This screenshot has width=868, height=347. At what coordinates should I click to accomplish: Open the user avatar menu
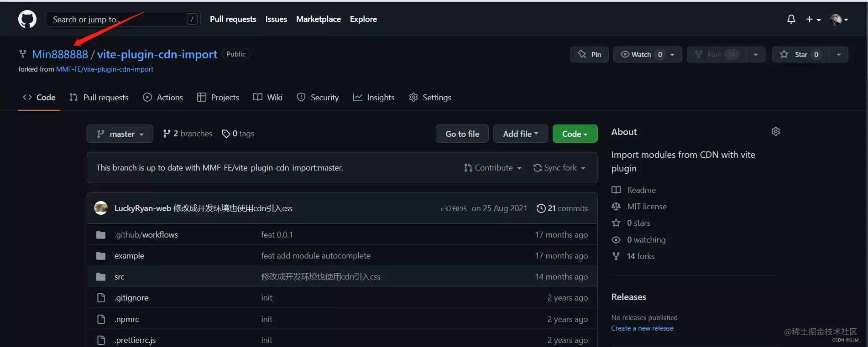(839, 19)
